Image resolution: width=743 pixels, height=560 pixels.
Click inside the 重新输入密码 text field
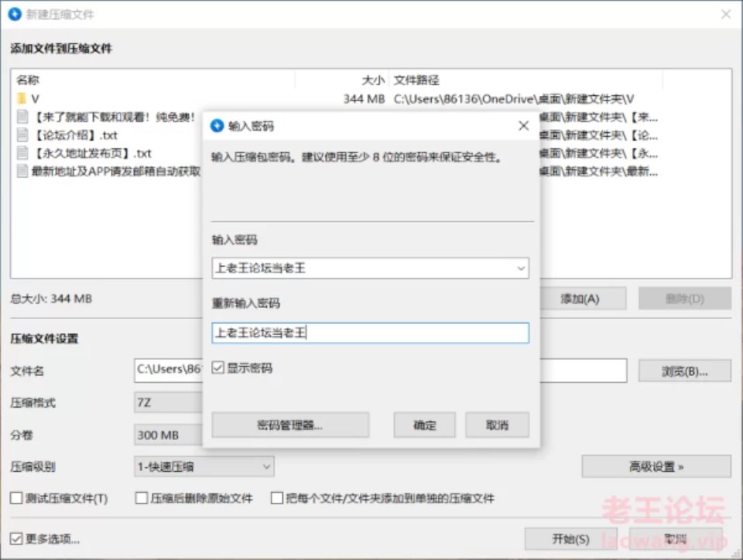coord(370,333)
